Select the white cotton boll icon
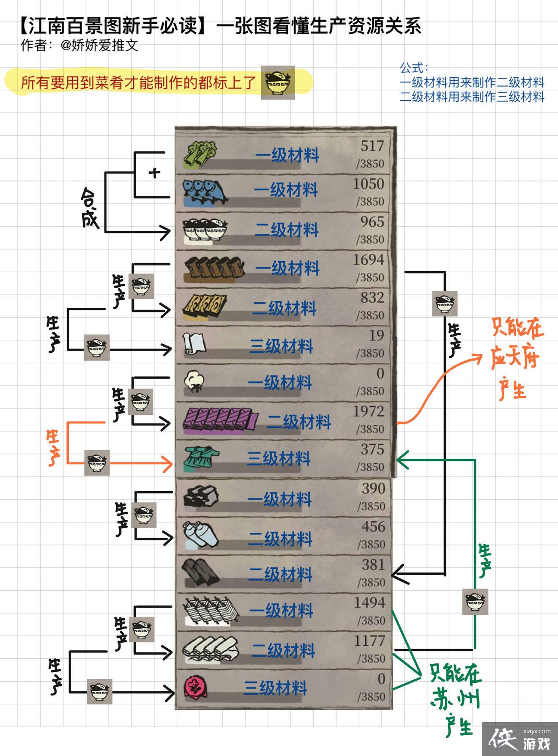The width and height of the screenshot is (558, 756). pyautogui.click(x=195, y=381)
